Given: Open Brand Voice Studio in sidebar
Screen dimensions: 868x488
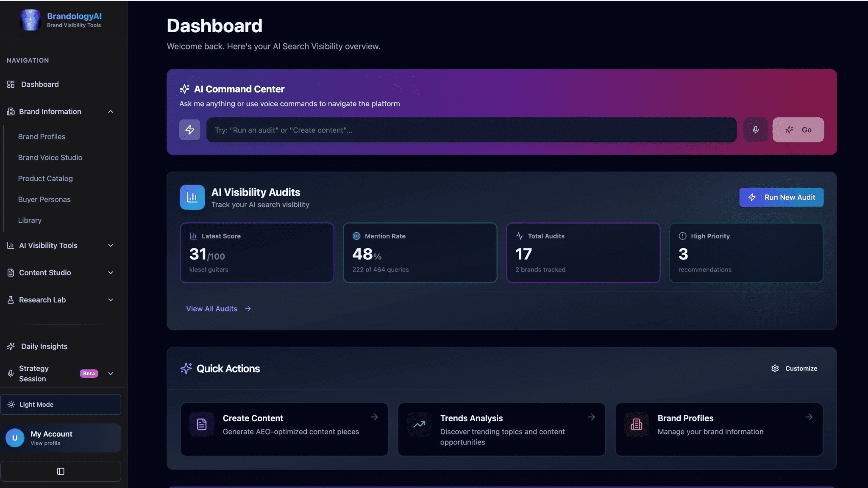Looking at the screenshot, I should pyautogui.click(x=50, y=158).
